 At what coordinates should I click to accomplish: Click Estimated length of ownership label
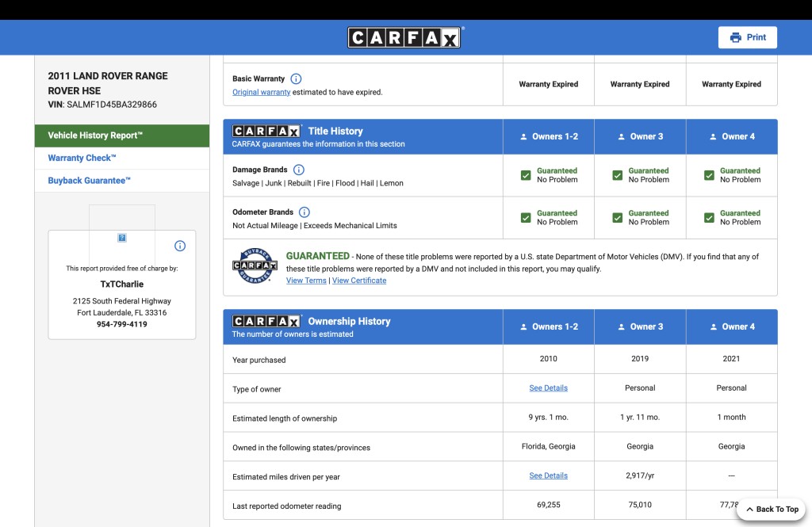coord(285,418)
